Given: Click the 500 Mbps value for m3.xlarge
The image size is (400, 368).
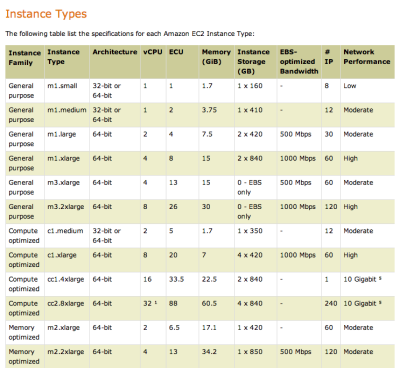Looking at the screenshot, I should 296,183.
